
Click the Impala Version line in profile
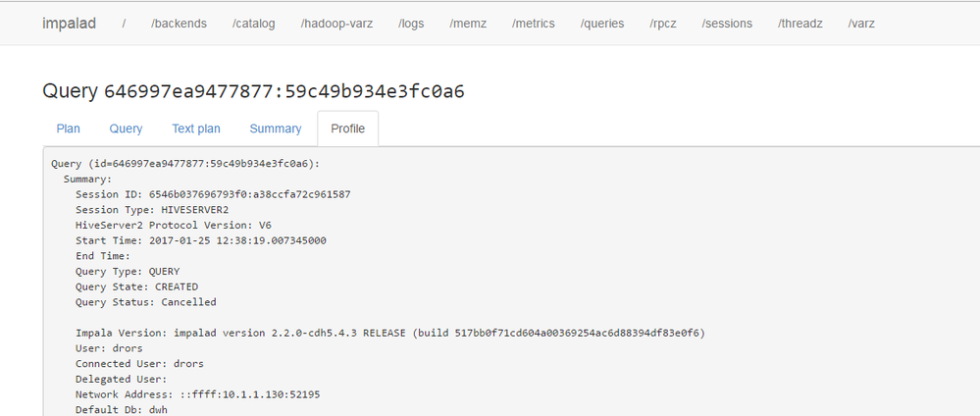(389, 333)
